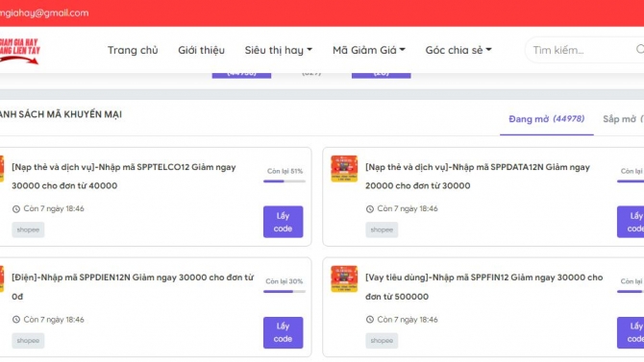This screenshot has width=644, height=362.
Task: Get code for SPPTELCO12 voucher
Action: [x=283, y=222]
